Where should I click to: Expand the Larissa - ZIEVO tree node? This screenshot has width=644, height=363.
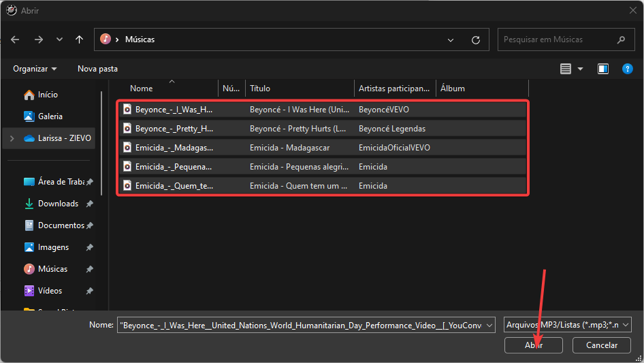coord(12,138)
